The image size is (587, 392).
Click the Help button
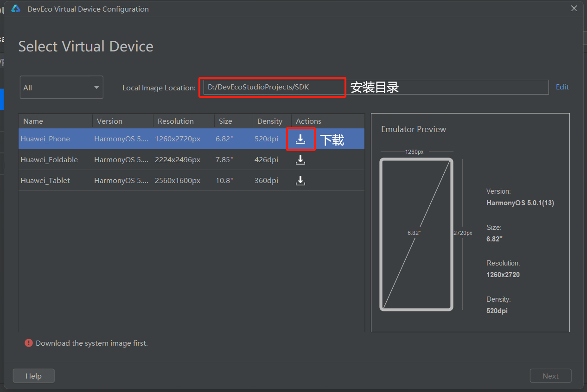(33, 376)
